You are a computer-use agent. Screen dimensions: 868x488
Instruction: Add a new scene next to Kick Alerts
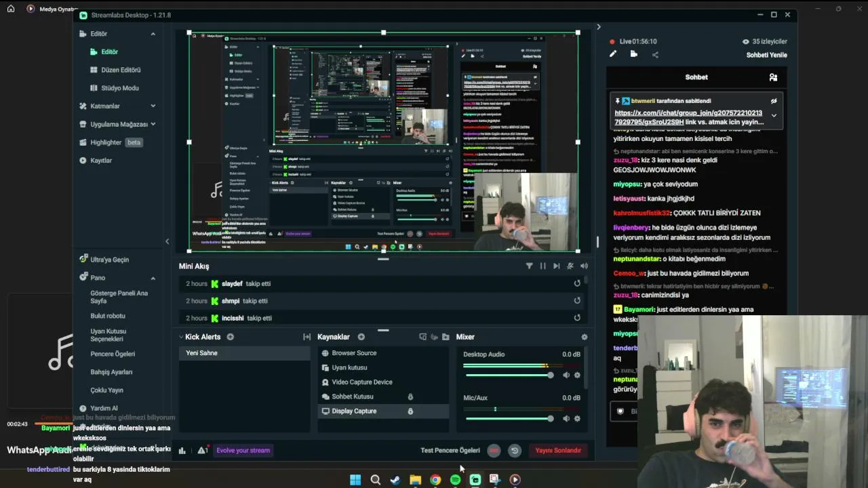click(231, 337)
